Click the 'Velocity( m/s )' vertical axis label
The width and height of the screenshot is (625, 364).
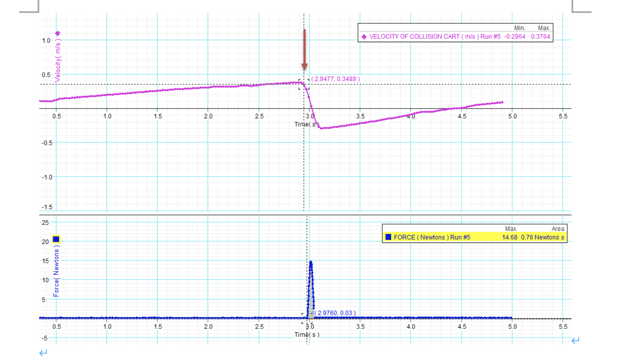click(x=58, y=60)
